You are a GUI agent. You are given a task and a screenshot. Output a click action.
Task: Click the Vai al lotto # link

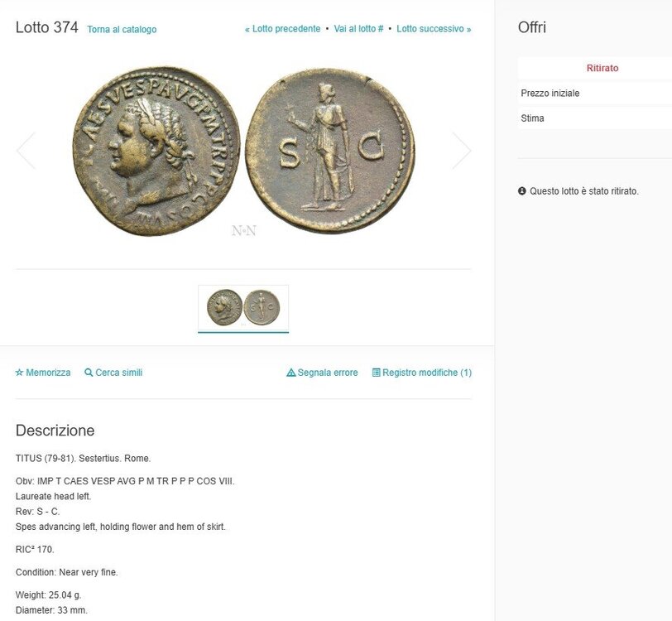coord(358,29)
